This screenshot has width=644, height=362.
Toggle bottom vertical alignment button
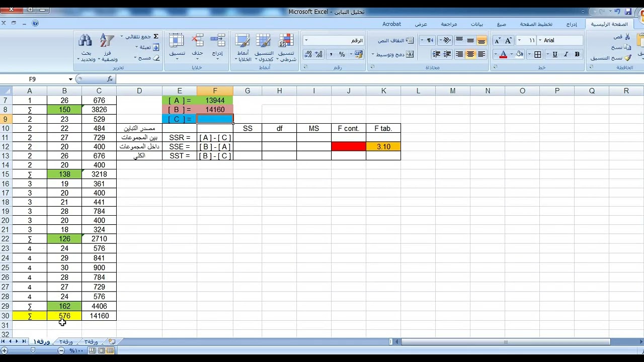[x=481, y=40]
